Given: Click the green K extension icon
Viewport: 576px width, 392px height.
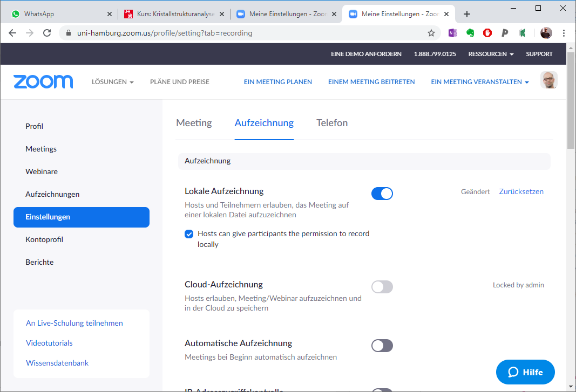Looking at the screenshot, I should [x=522, y=33].
